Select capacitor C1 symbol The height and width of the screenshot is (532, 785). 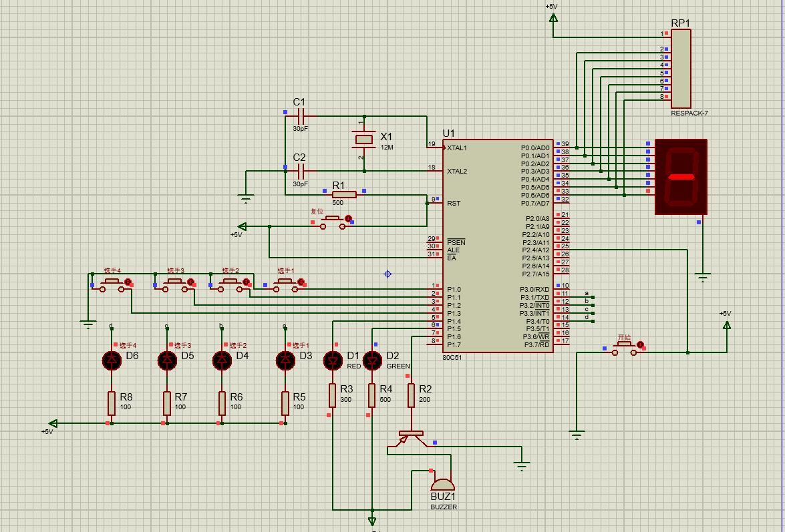pyautogui.click(x=301, y=116)
